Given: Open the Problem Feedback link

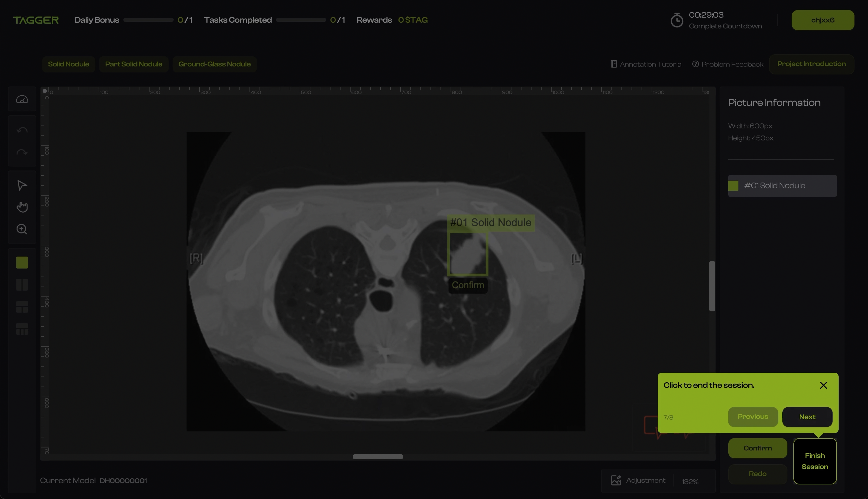Looking at the screenshot, I should point(728,64).
